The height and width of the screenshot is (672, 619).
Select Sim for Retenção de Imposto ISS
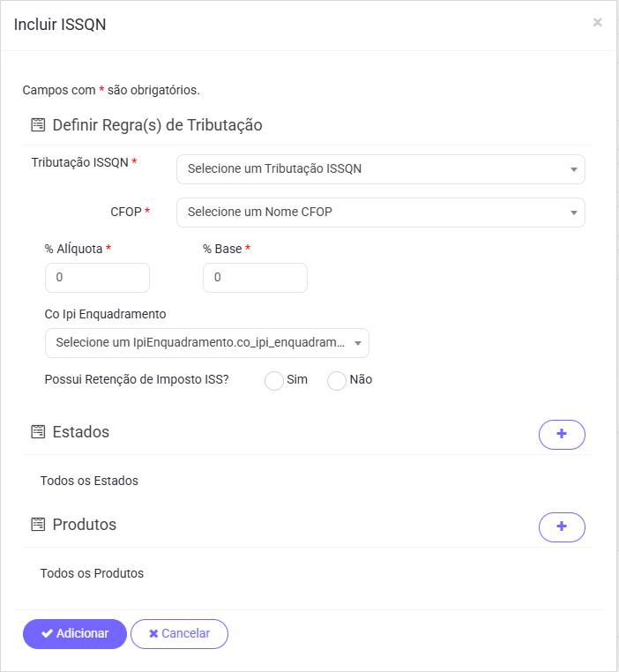(274, 380)
